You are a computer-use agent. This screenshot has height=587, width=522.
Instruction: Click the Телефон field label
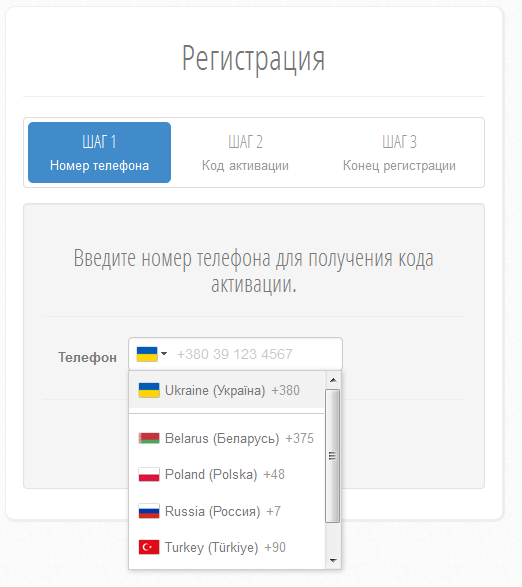(x=87, y=357)
